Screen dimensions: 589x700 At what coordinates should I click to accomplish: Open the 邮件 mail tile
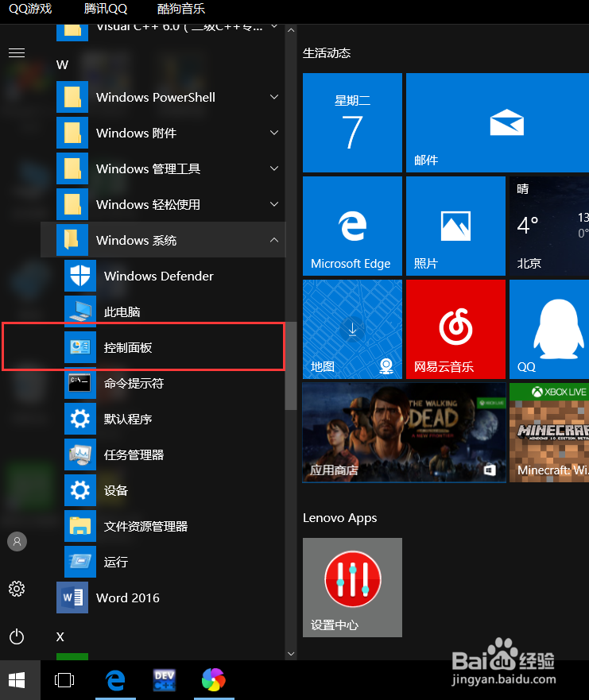[x=498, y=123]
